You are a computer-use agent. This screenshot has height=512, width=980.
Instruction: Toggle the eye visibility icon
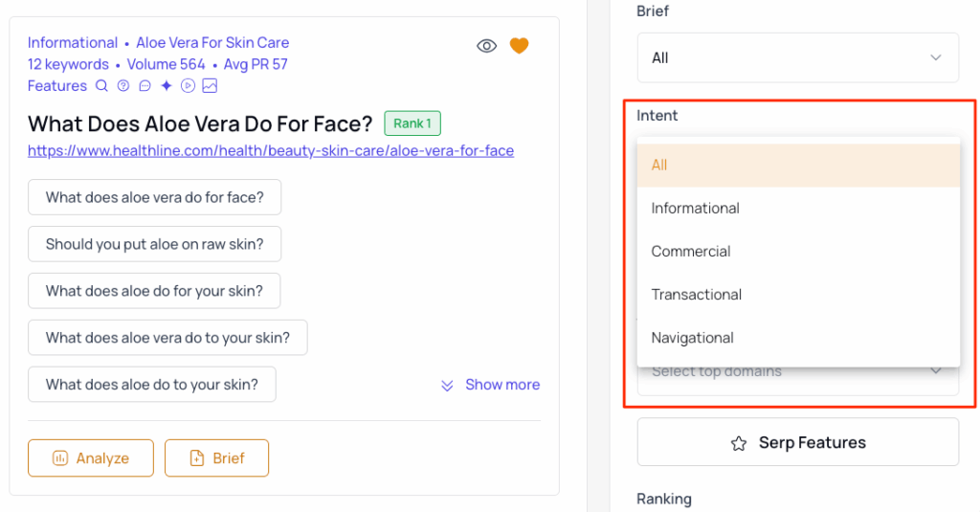click(x=487, y=46)
